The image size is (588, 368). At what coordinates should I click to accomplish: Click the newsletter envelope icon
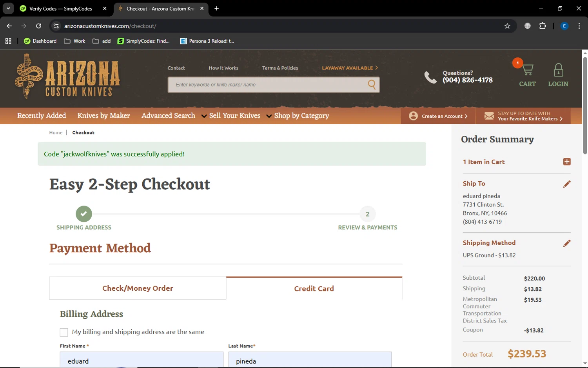tap(489, 116)
